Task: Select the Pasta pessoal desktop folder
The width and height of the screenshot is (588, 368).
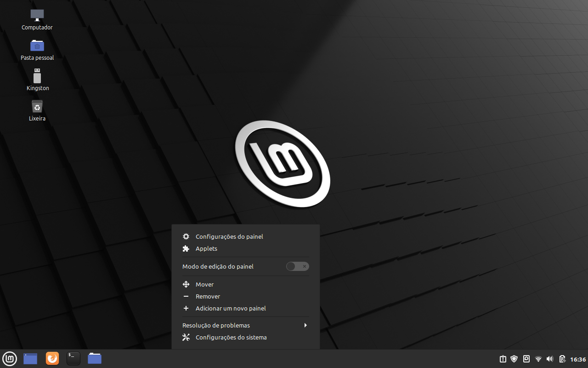Action: click(37, 50)
